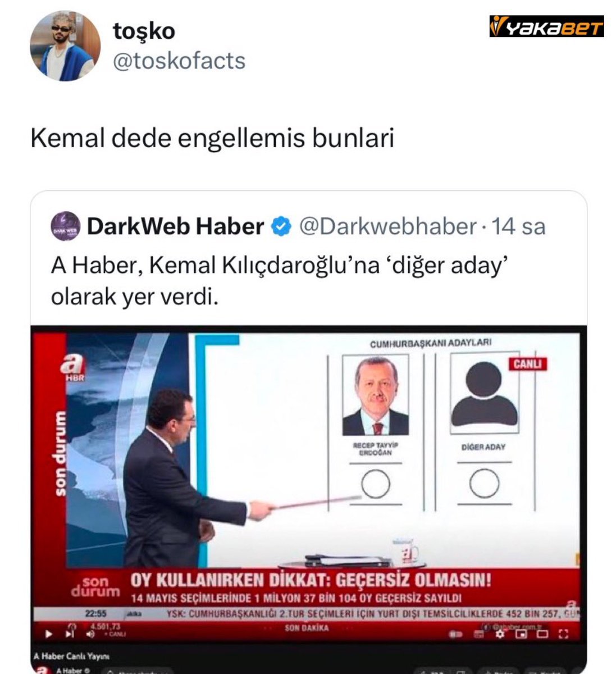Play the embedded video
This screenshot has width=616, height=674.
pos(49,634)
